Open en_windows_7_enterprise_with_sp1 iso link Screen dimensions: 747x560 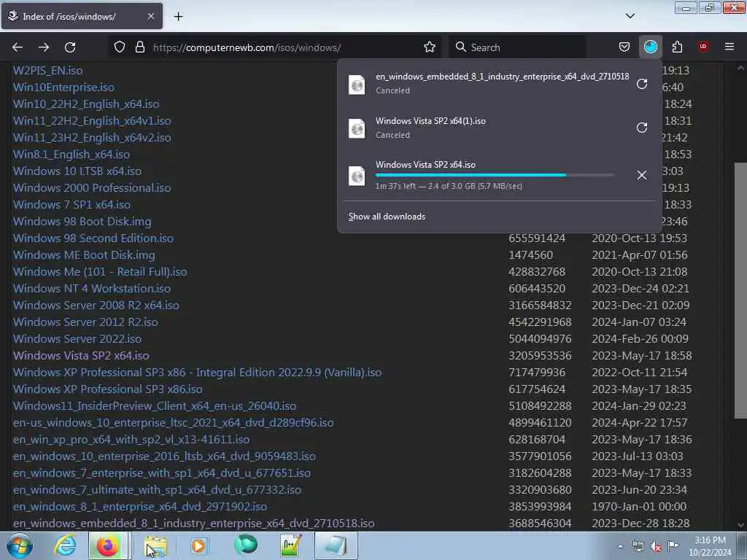pyautogui.click(x=161, y=472)
